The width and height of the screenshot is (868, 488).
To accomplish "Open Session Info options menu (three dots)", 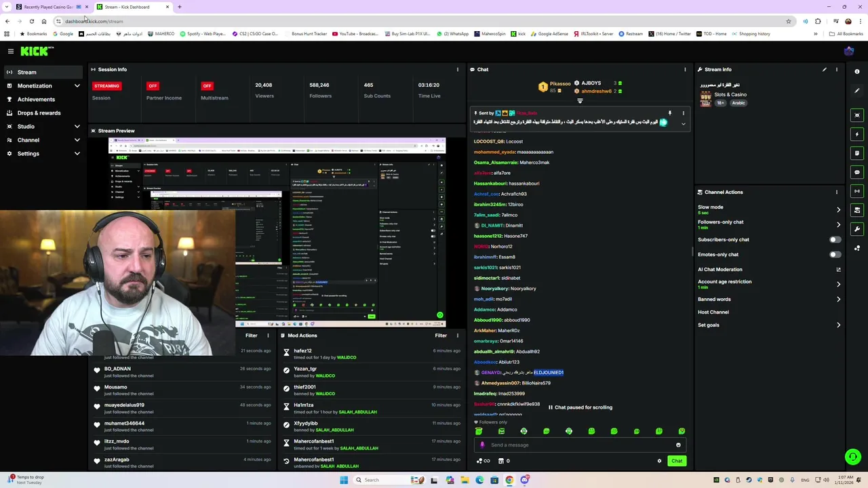I will click(457, 69).
